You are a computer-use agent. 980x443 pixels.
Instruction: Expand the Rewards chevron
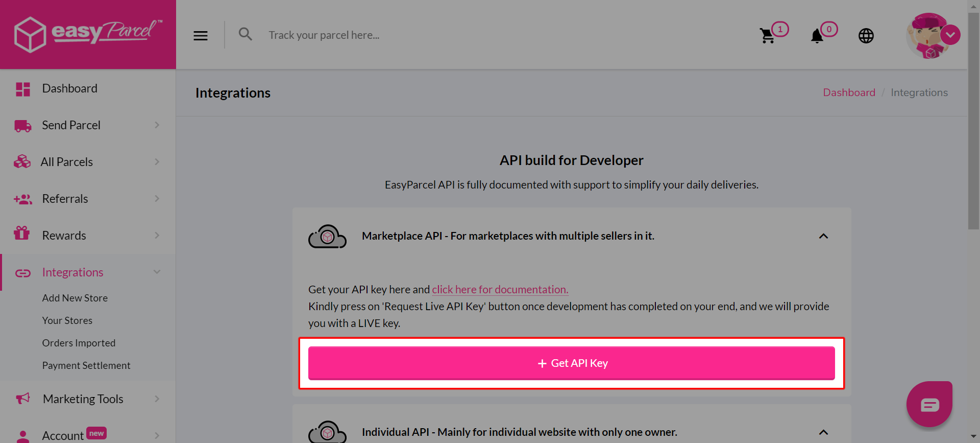coord(157,236)
